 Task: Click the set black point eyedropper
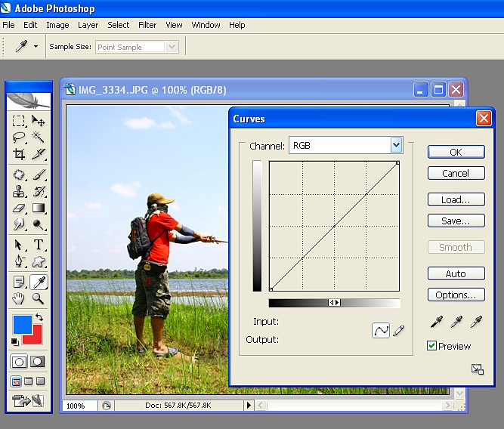[437, 321]
